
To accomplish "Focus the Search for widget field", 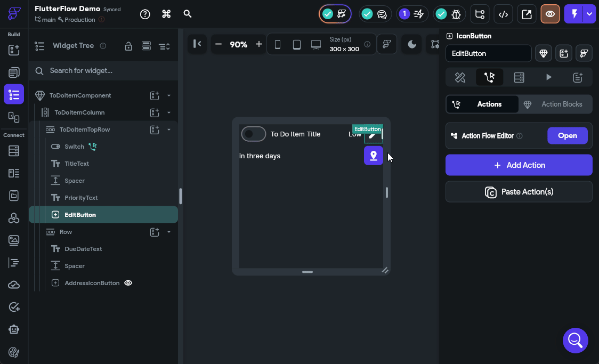I will [103, 71].
